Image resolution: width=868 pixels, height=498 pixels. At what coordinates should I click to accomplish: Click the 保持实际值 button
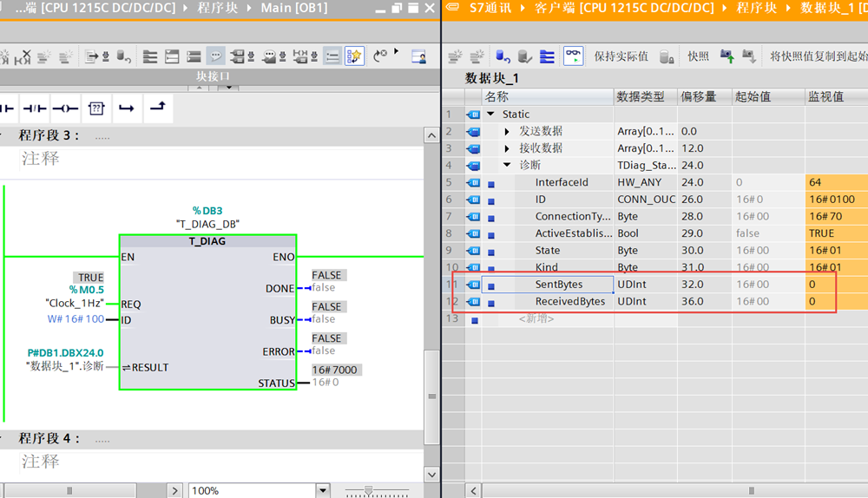click(621, 56)
